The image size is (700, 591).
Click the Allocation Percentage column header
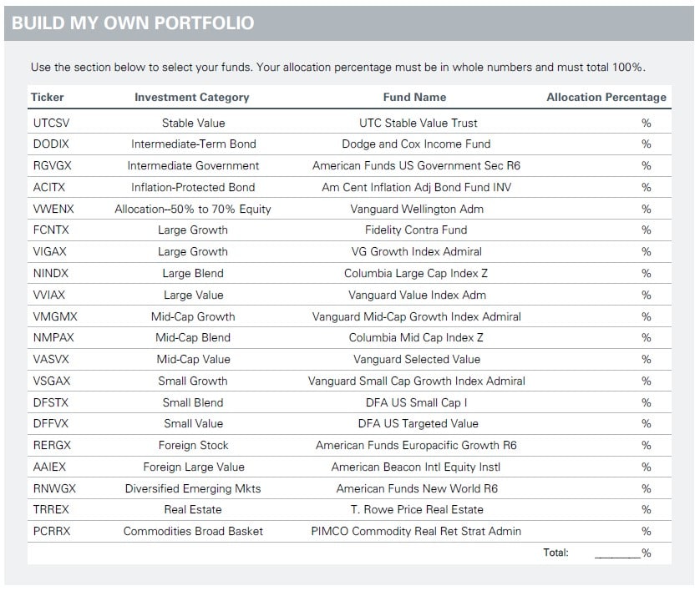click(x=606, y=98)
